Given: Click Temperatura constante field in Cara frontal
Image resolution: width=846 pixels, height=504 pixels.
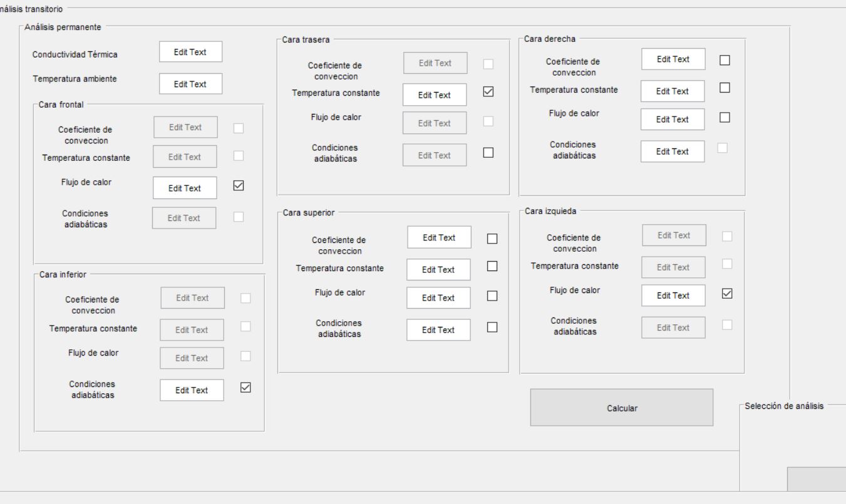Looking at the screenshot, I should coord(185,157).
